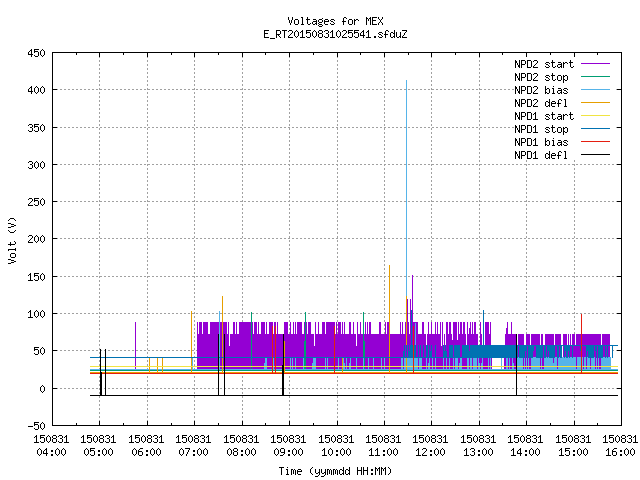The width and height of the screenshot is (640, 480).
Task: Click the 450 y-axis tick label
Action: pyautogui.click(x=36, y=53)
